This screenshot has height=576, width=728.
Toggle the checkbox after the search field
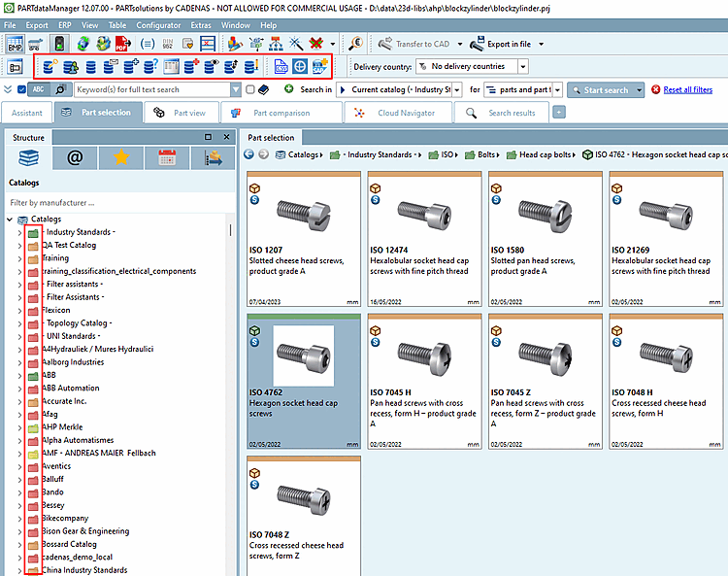click(250, 89)
